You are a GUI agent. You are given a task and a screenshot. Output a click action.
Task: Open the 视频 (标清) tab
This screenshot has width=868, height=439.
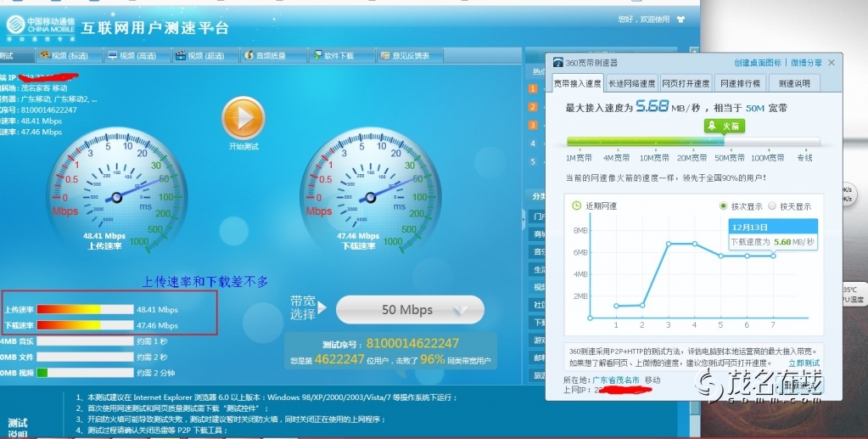[69, 55]
